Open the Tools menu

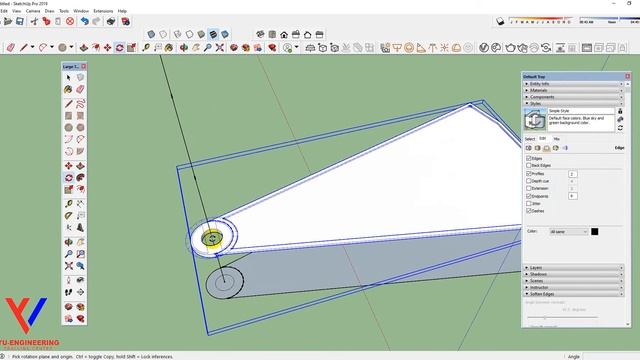pyautogui.click(x=64, y=11)
